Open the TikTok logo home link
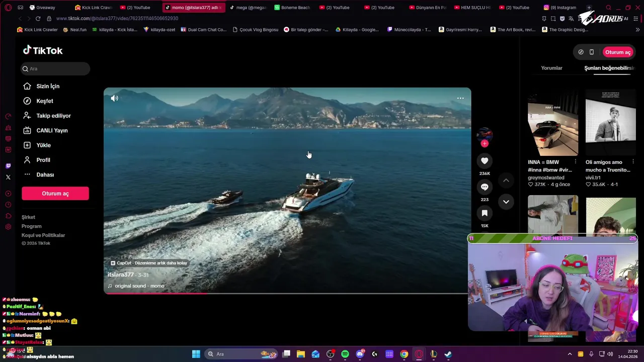The width and height of the screenshot is (644, 362). pos(43,50)
